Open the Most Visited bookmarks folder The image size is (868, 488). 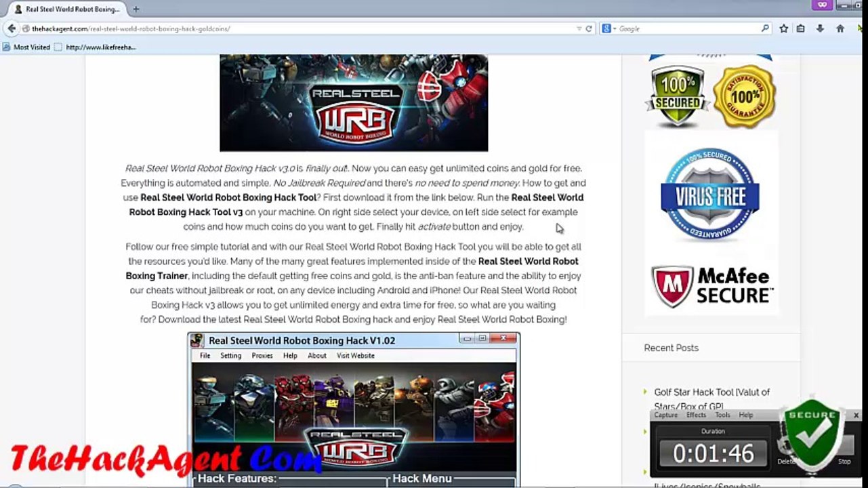pyautogui.click(x=26, y=47)
